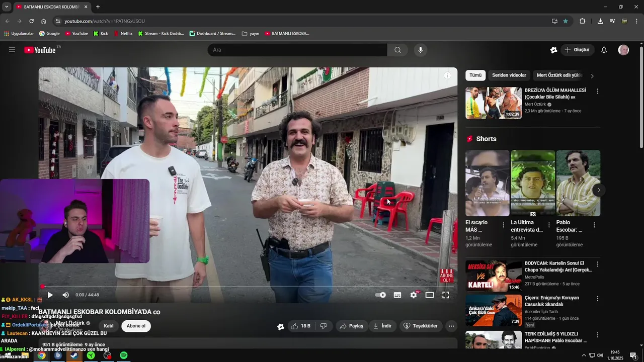Switch to theater mode
Screen dimensions: 644x362
[430, 295]
